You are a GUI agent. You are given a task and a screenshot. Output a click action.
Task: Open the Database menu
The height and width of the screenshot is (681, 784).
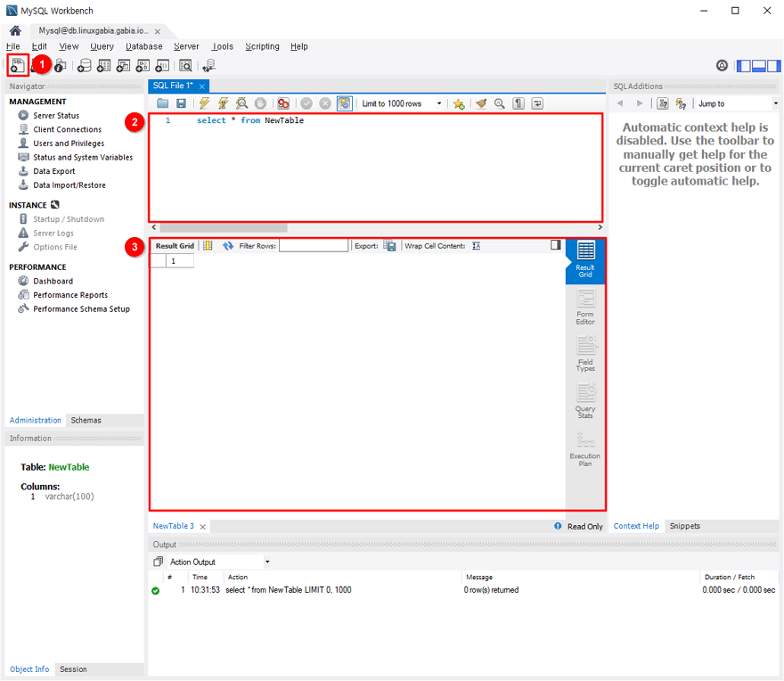click(x=144, y=46)
